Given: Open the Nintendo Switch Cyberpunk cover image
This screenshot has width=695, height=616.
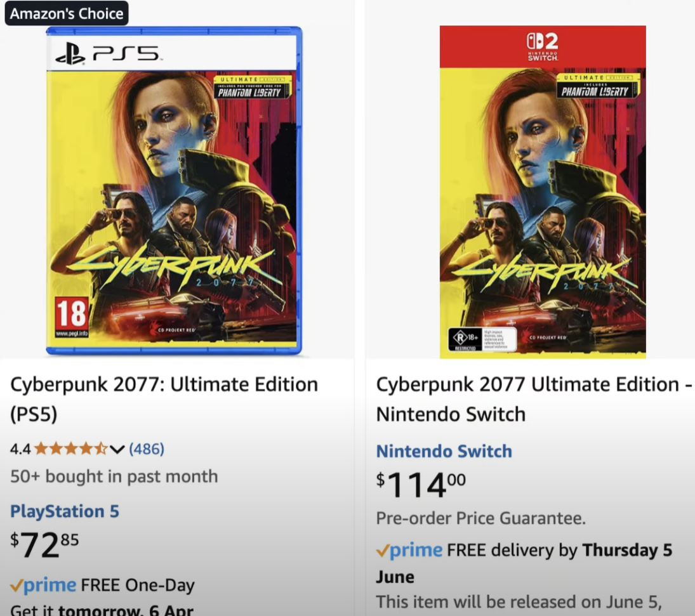Looking at the screenshot, I should [543, 192].
